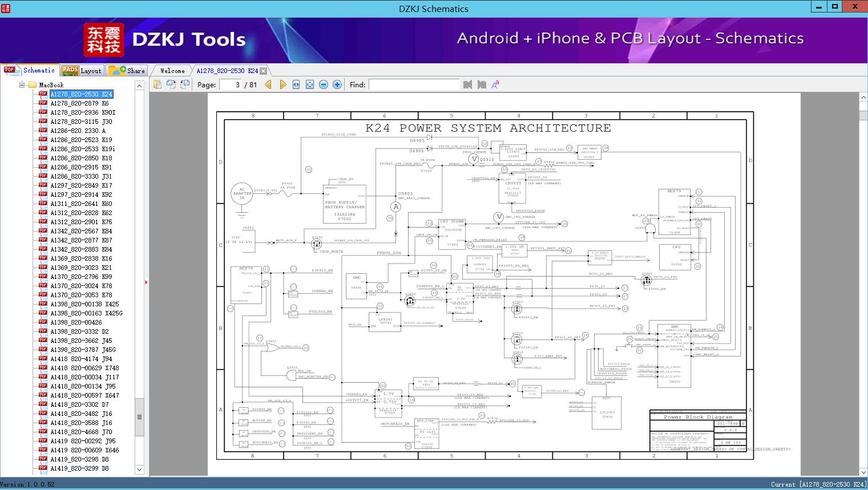The height and width of the screenshot is (490, 868).
Task: Click the find previous icon
Action: click(x=468, y=84)
